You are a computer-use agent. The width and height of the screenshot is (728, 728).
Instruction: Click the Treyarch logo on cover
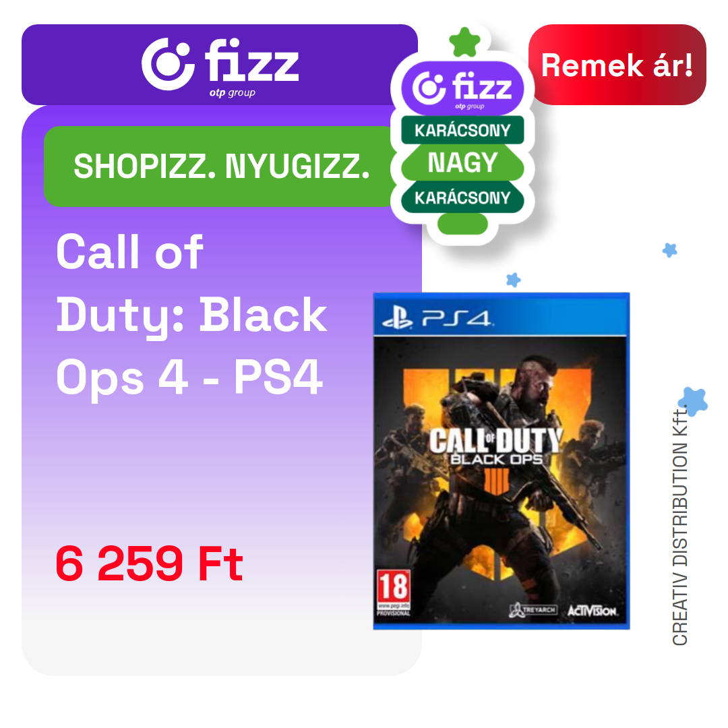pos(533,609)
